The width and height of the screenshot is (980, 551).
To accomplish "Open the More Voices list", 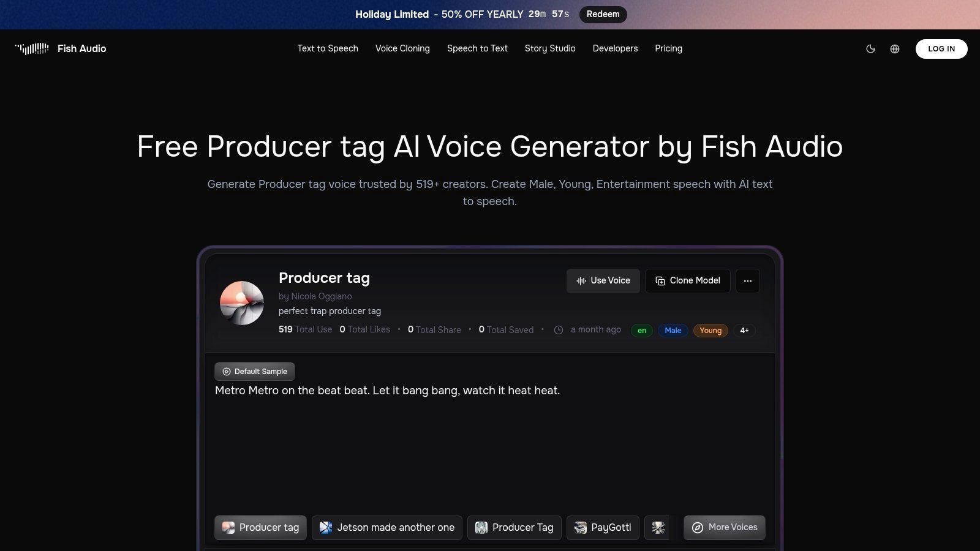I will tap(724, 527).
